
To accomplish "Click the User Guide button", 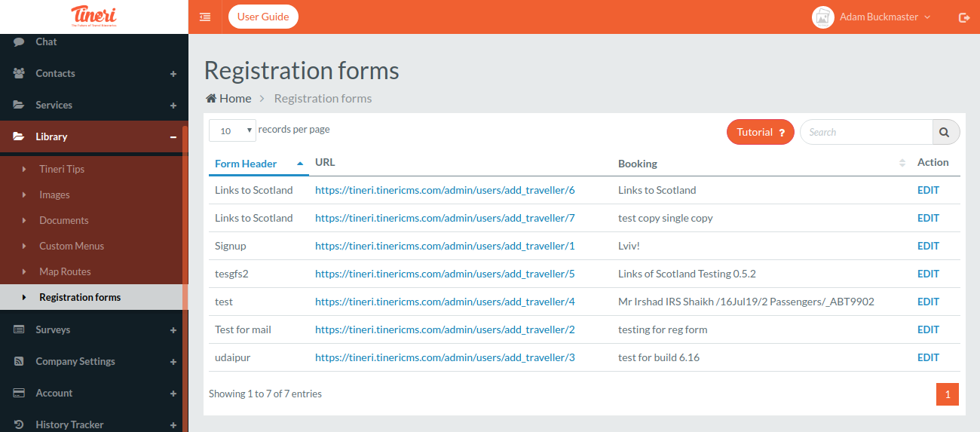I will click(263, 17).
